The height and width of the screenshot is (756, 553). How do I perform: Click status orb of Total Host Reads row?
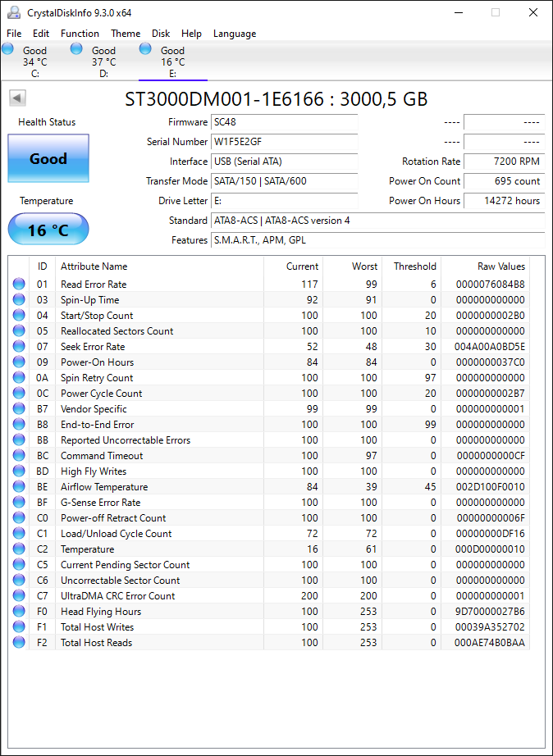(x=19, y=643)
